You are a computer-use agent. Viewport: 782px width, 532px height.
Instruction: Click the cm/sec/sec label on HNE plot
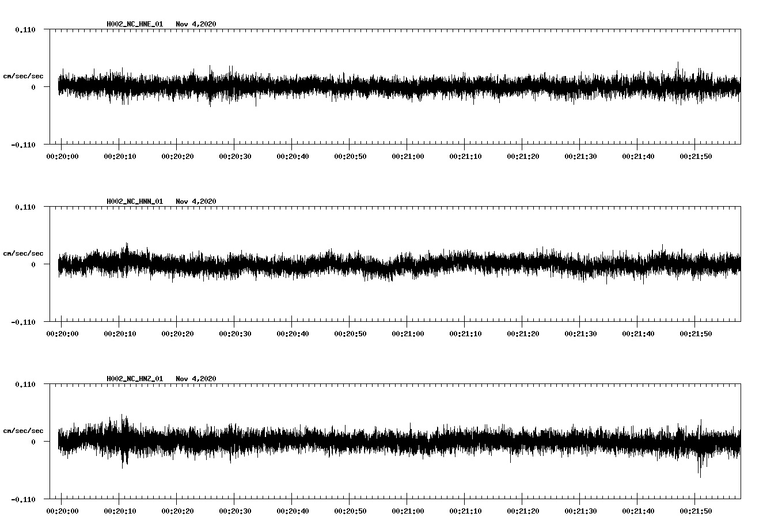click(24, 75)
